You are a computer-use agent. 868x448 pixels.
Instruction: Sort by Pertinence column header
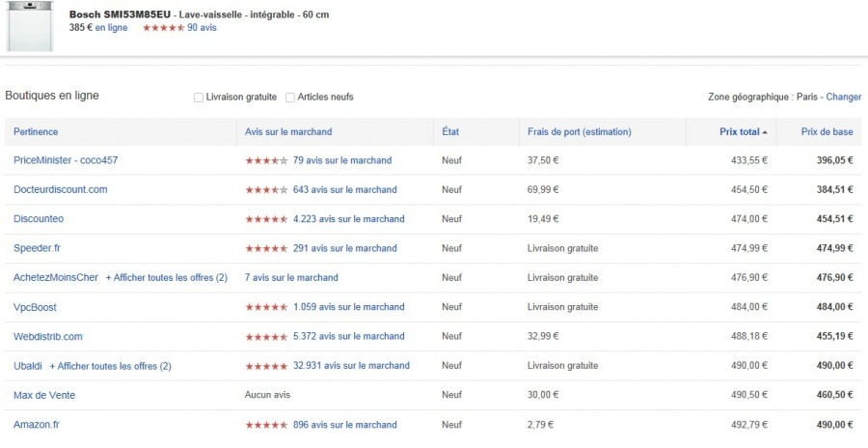tap(36, 131)
